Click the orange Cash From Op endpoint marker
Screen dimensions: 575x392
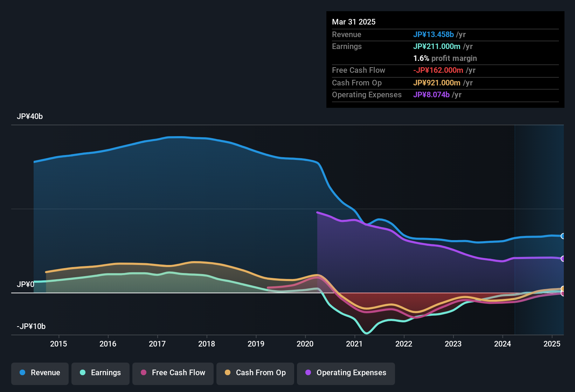tap(563, 289)
